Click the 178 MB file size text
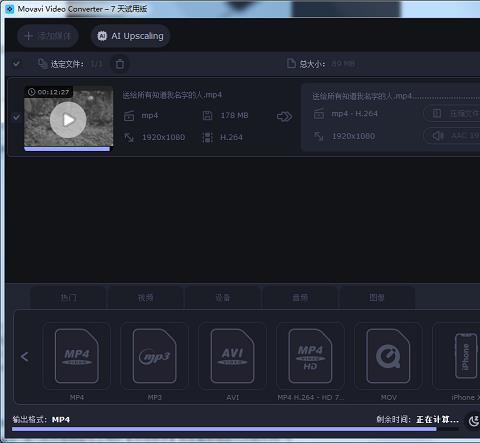 click(x=234, y=116)
